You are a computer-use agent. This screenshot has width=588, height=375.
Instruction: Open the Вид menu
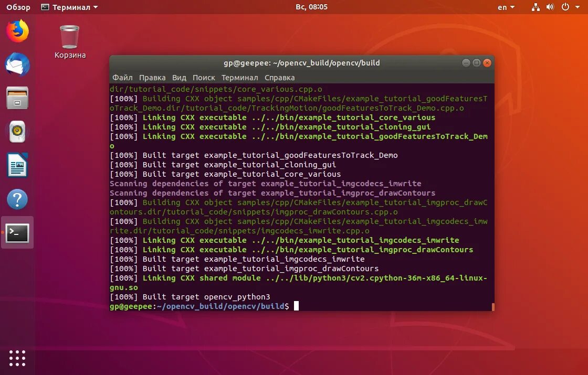179,78
